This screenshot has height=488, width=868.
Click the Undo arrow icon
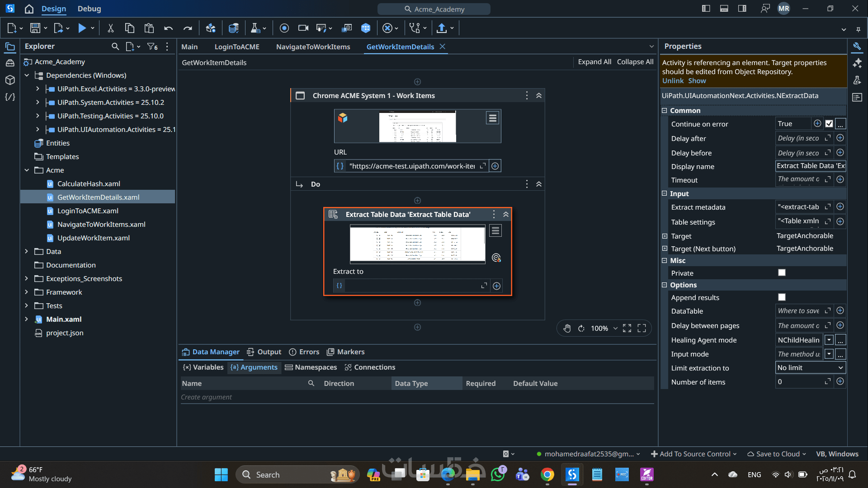click(168, 28)
